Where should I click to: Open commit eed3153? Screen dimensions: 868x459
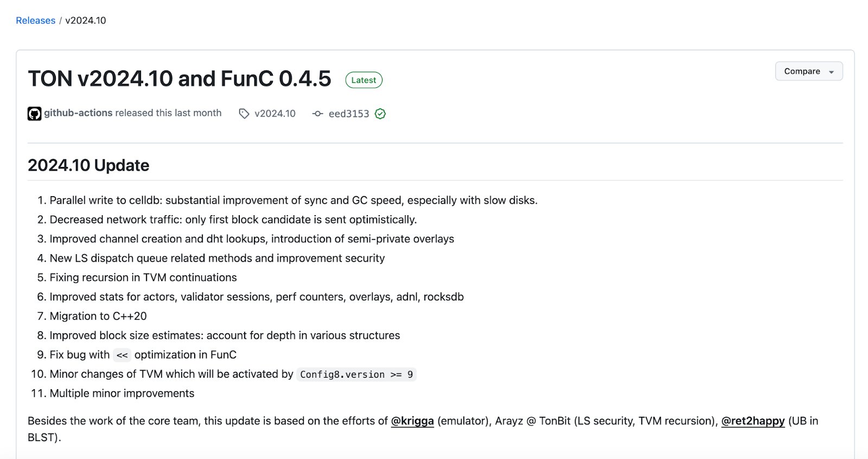348,113
